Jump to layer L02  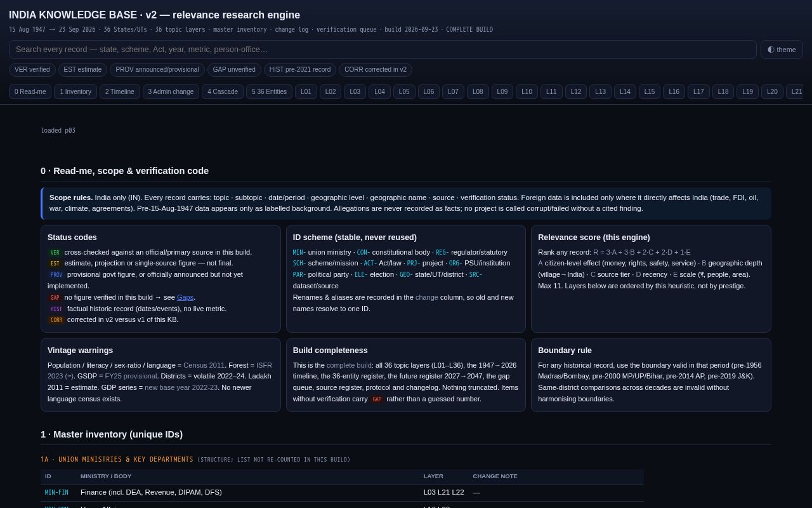331,92
